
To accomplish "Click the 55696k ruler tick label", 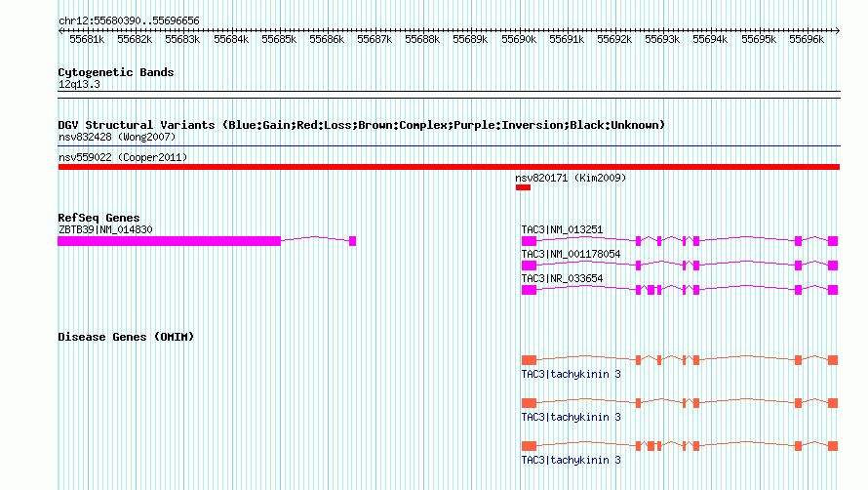I will tap(807, 39).
